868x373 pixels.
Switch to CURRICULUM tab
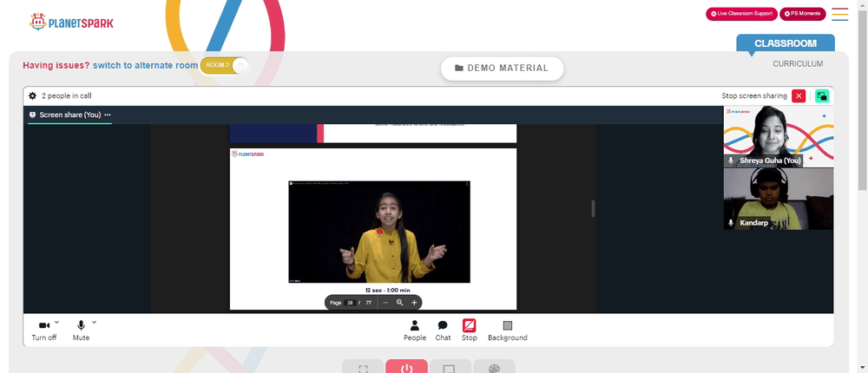798,63
